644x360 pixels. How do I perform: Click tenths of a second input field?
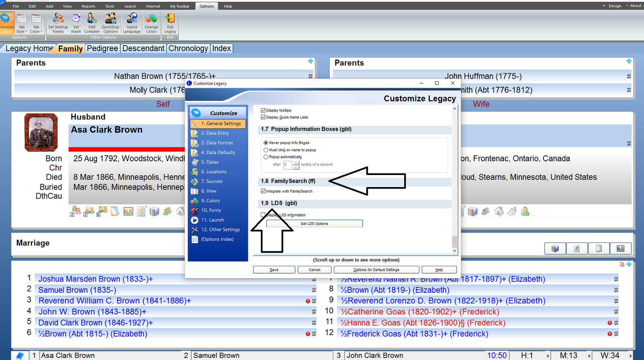[288, 165]
